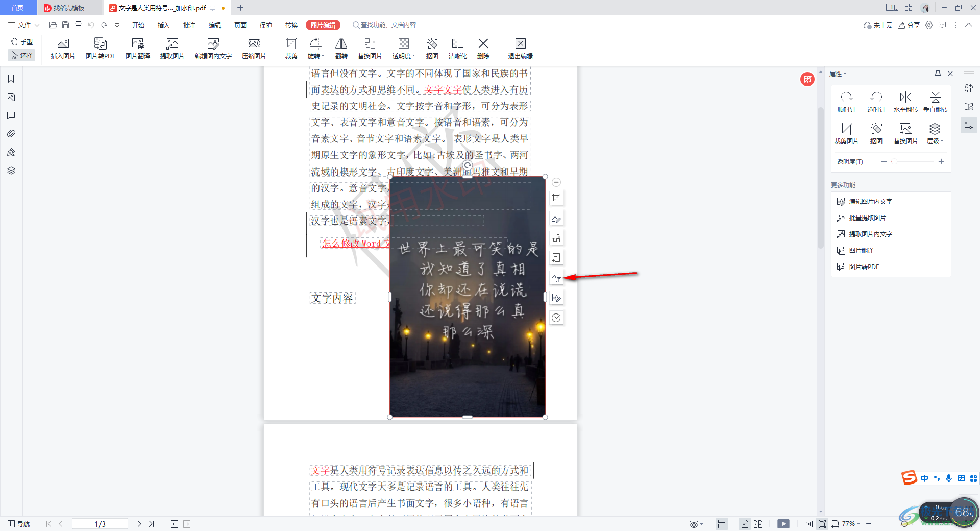Open the Start (开始) tab
Image resolution: width=980 pixels, height=531 pixels.
click(x=138, y=25)
